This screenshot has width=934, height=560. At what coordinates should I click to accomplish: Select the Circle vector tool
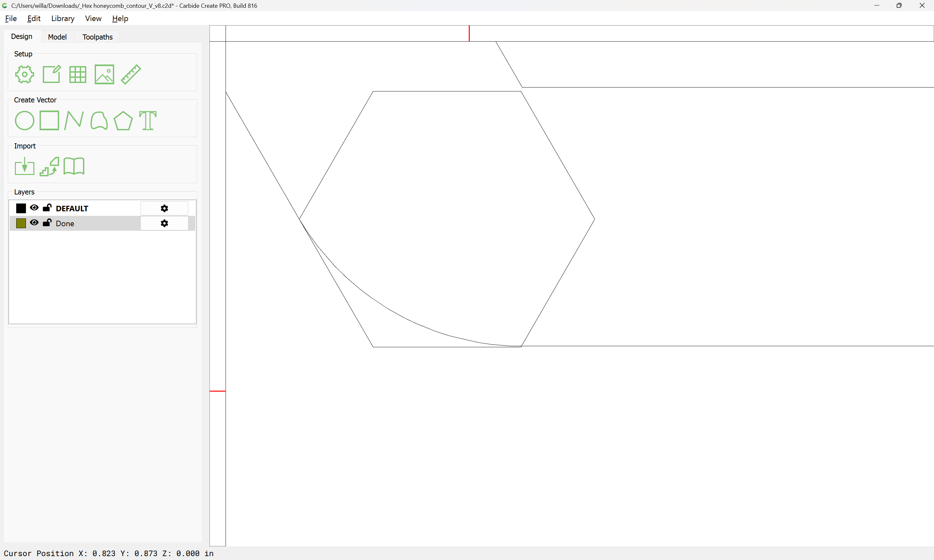pos(25,120)
